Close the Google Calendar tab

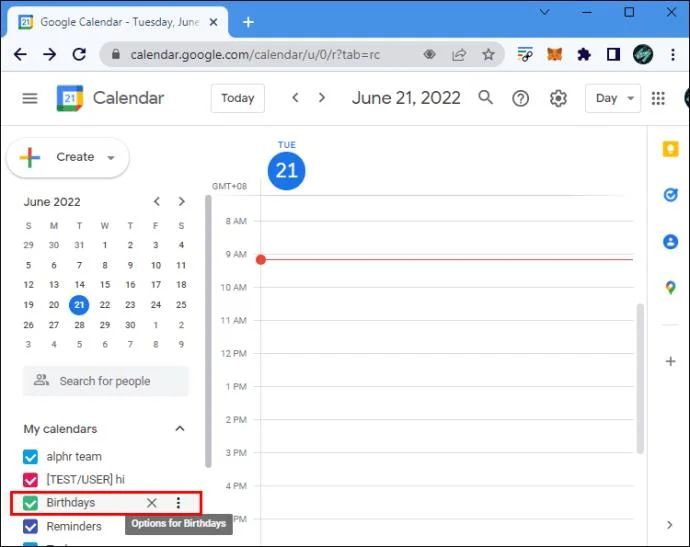[x=213, y=22]
